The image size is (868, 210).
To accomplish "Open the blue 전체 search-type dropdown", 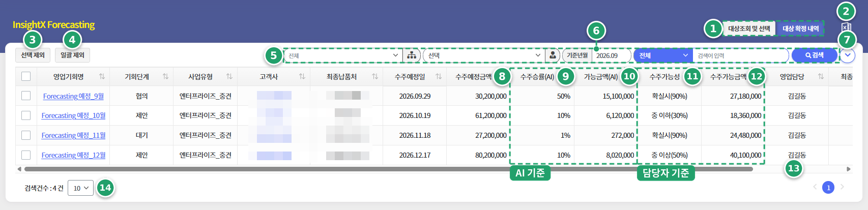I will [663, 55].
